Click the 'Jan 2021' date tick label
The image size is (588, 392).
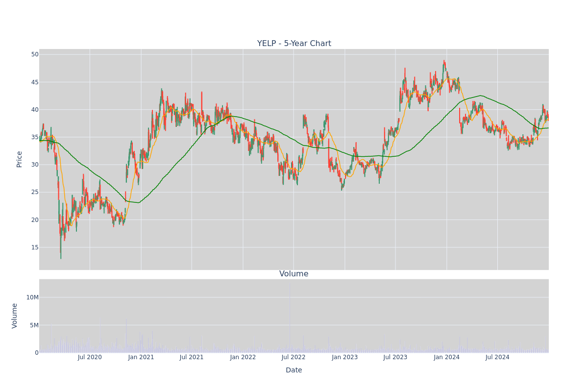point(141,357)
